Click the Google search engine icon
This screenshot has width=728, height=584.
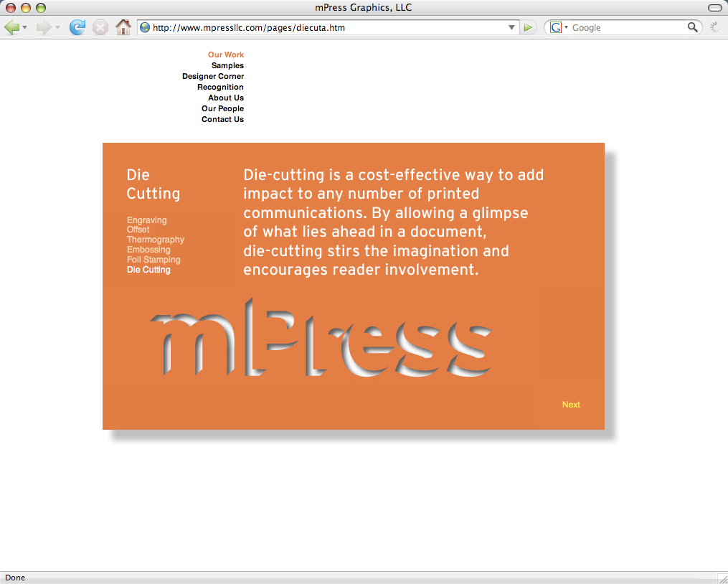coord(556,27)
